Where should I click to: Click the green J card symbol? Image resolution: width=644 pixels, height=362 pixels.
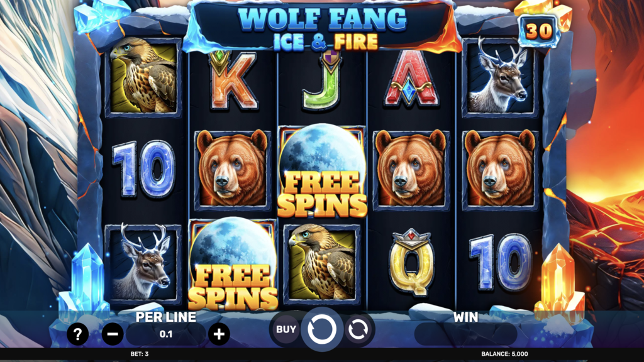click(x=321, y=80)
